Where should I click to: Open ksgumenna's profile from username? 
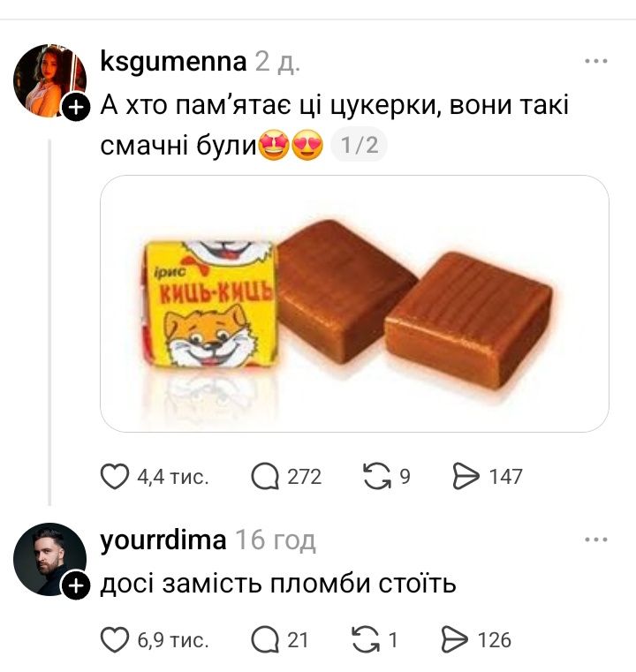pyautogui.click(x=173, y=61)
